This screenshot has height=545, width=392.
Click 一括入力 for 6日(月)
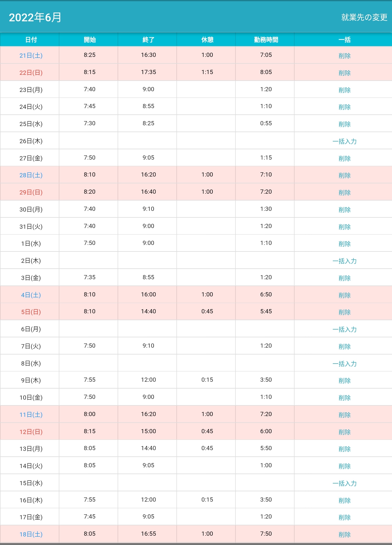click(x=344, y=329)
